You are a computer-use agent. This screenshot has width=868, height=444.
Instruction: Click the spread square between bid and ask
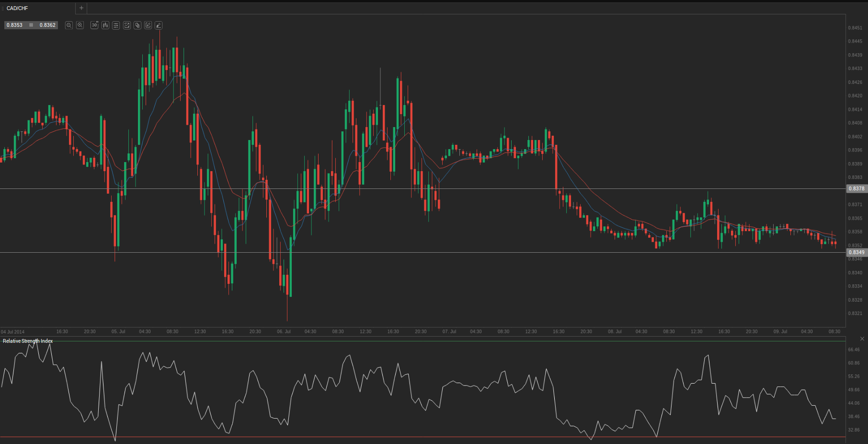[x=31, y=25]
